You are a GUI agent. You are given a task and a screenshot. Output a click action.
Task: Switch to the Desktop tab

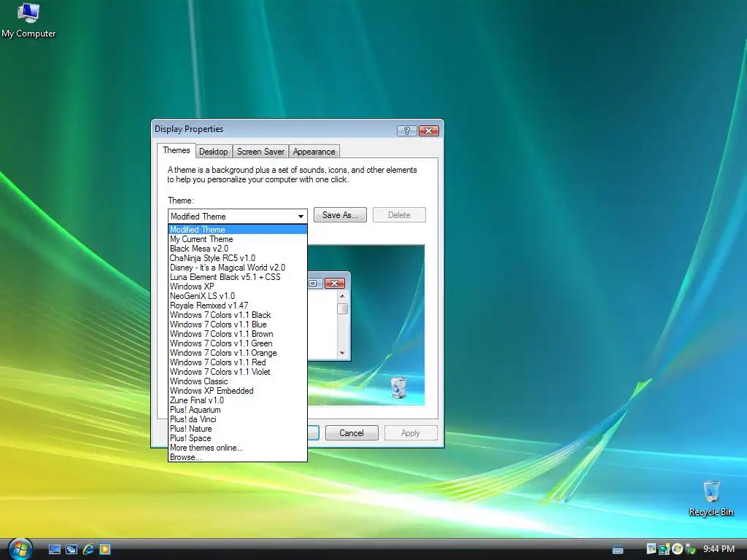coord(214,152)
